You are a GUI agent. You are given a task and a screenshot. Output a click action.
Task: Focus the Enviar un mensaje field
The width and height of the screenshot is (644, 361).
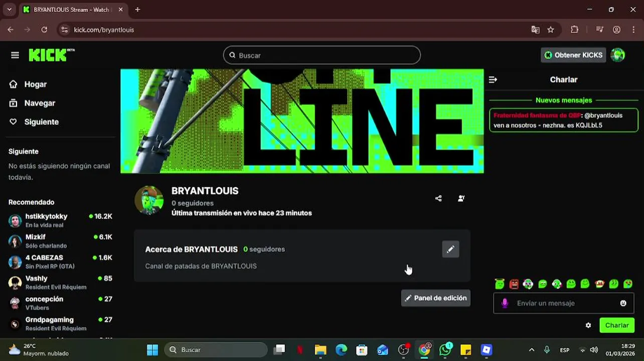coord(563,303)
